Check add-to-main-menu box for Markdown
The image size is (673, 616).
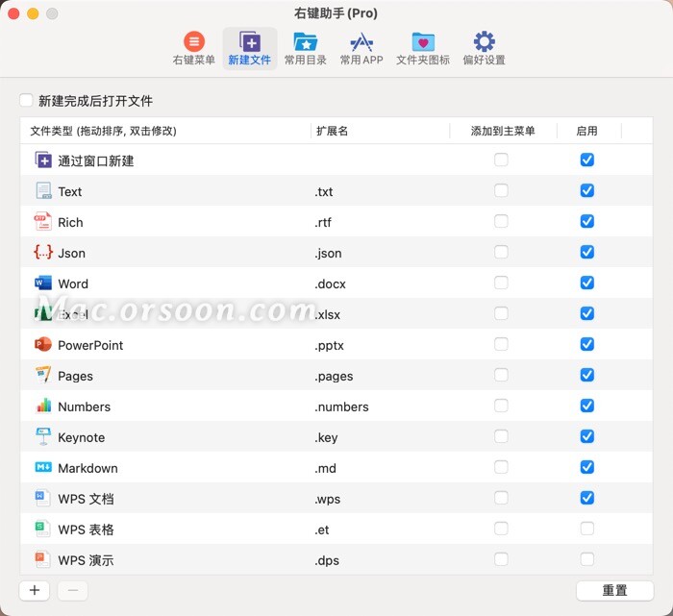[x=501, y=467]
